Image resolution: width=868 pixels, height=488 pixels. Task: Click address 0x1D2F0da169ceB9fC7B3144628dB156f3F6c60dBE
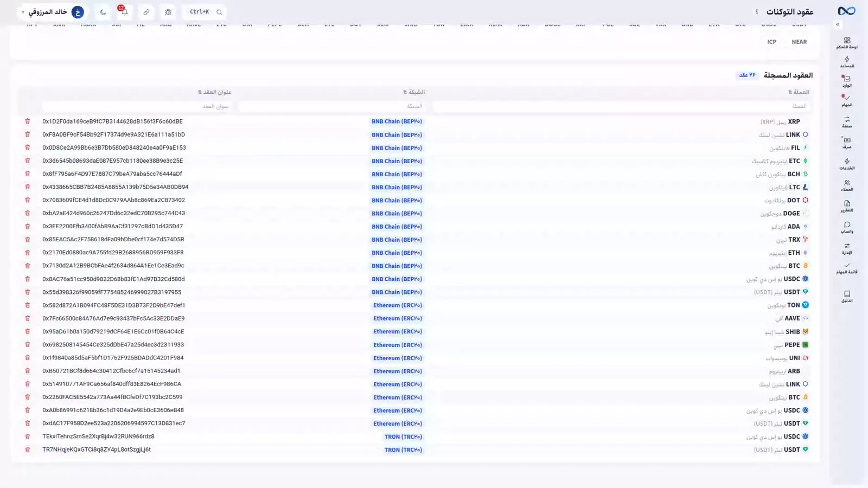coord(112,121)
